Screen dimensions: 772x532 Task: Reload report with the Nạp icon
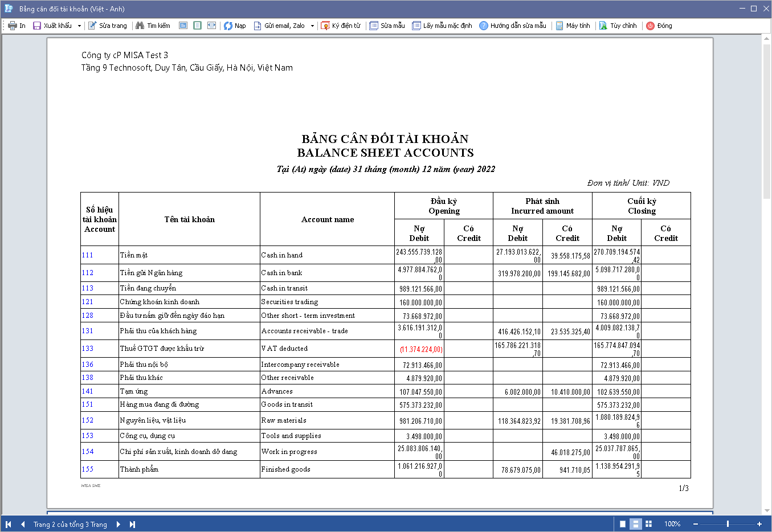coord(228,26)
